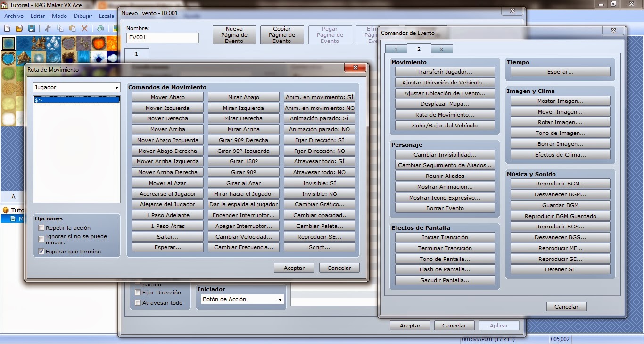Select the ocean tile in the tileset palette
The height and width of the screenshot is (344, 644).
(x=23, y=43)
